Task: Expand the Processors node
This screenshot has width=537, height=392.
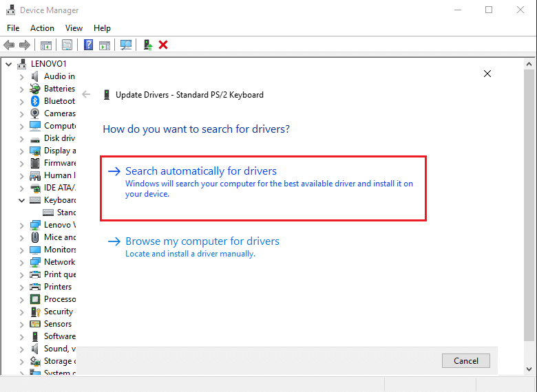Action: tap(21, 300)
